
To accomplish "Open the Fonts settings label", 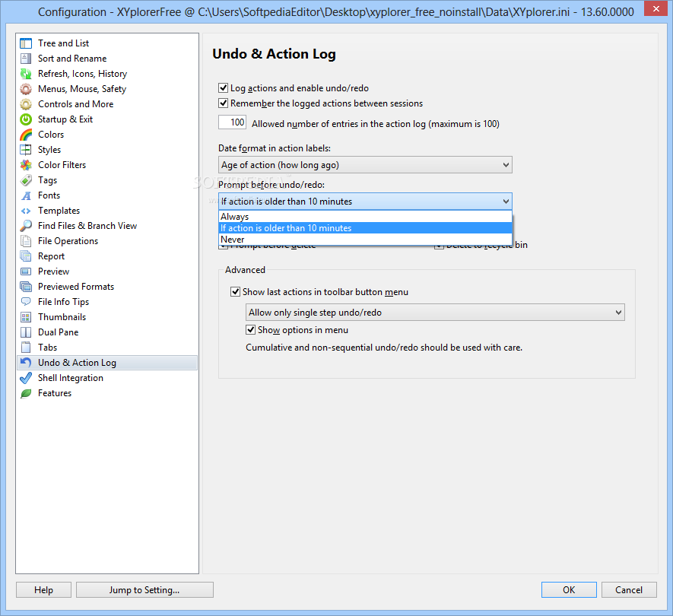I will coord(49,195).
